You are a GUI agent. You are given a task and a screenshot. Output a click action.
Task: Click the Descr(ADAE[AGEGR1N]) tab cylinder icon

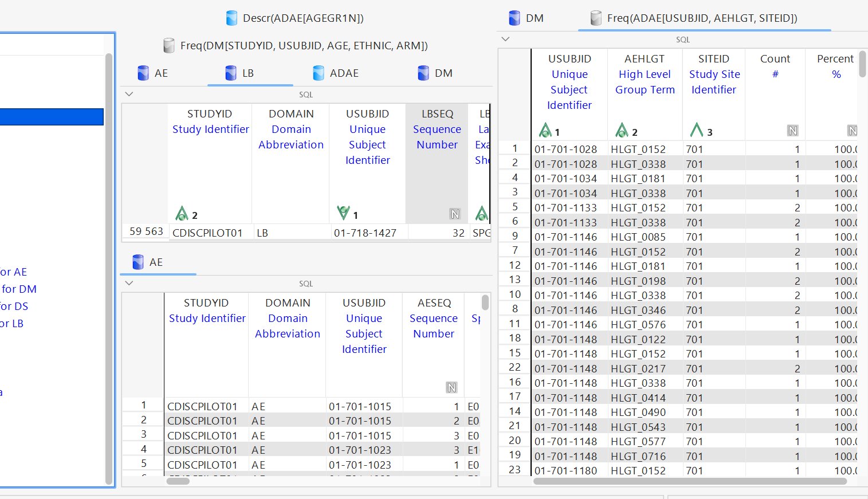tap(231, 18)
